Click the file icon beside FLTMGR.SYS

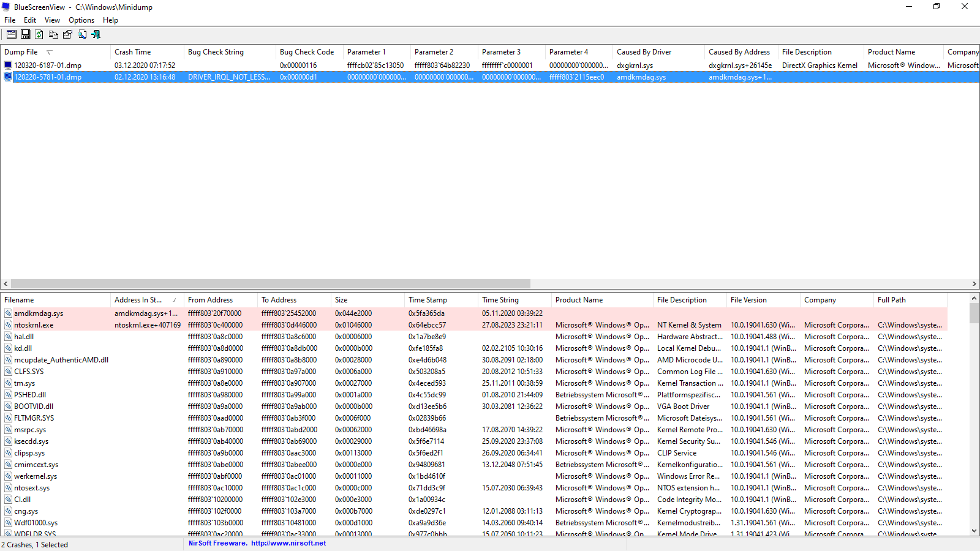click(x=8, y=418)
